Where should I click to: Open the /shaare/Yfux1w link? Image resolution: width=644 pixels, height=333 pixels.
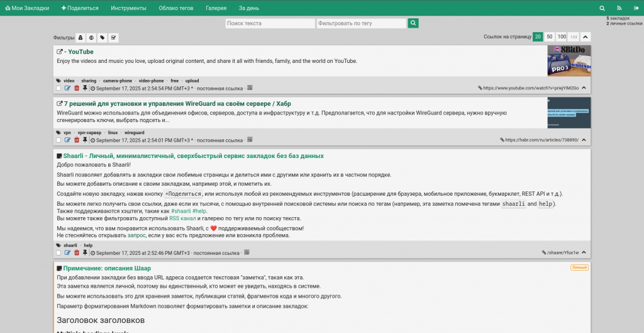(x=560, y=252)
